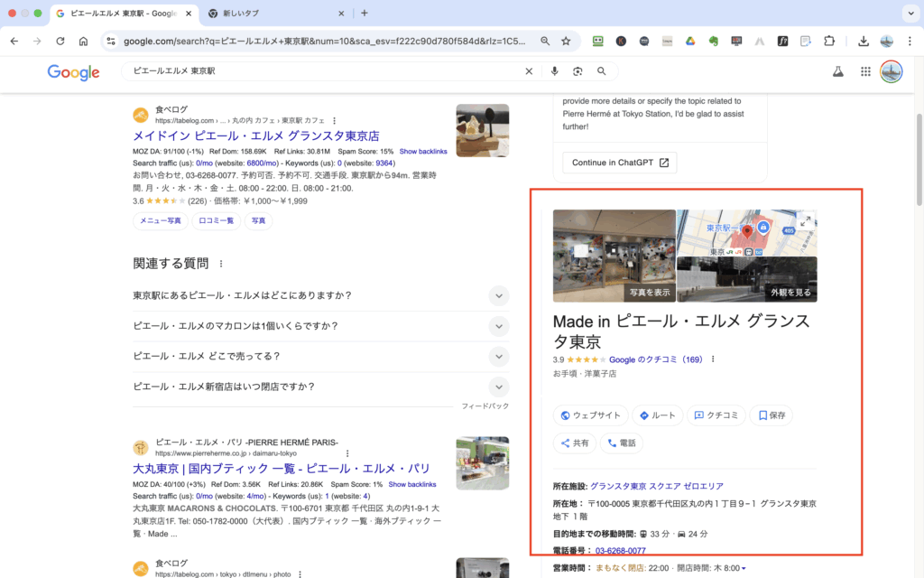Go to Google home via logo
Image resolution: width=924 pixels, height=578 pixels.
click(x=74, y=72)
